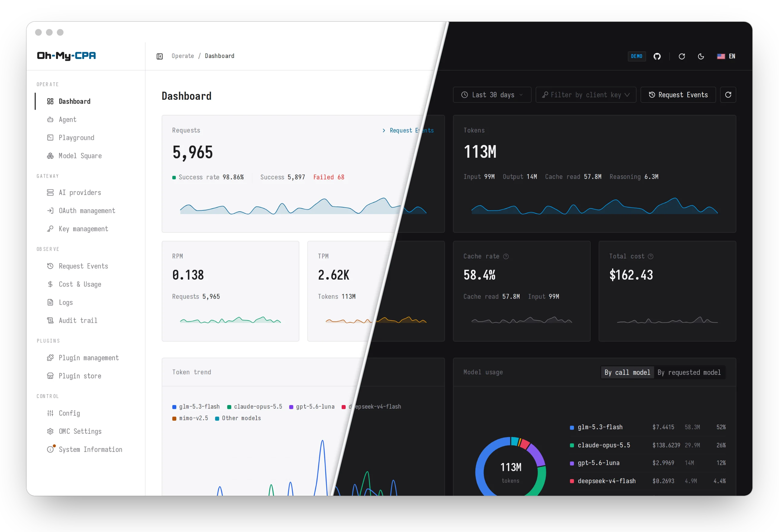Click the OMC Settings gear icon
The height and width of the screenshot is (532, 779).
(50, 431)
